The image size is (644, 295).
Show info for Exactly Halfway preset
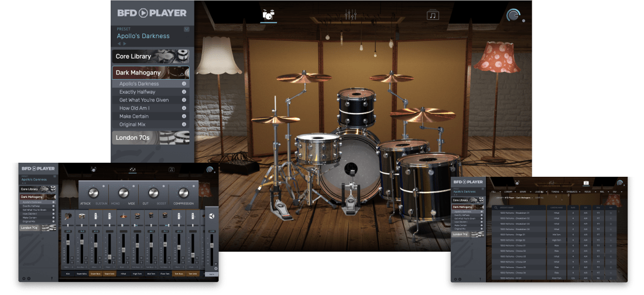pos(184,92)
